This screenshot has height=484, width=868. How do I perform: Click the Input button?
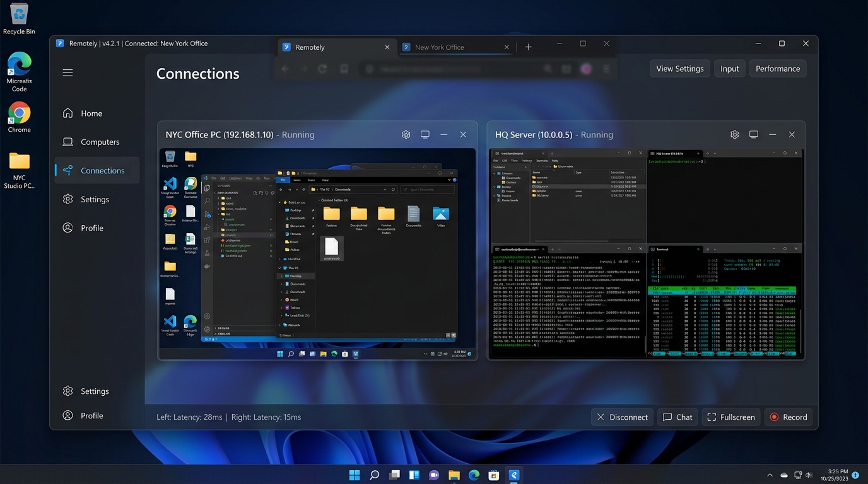[729, 69]
